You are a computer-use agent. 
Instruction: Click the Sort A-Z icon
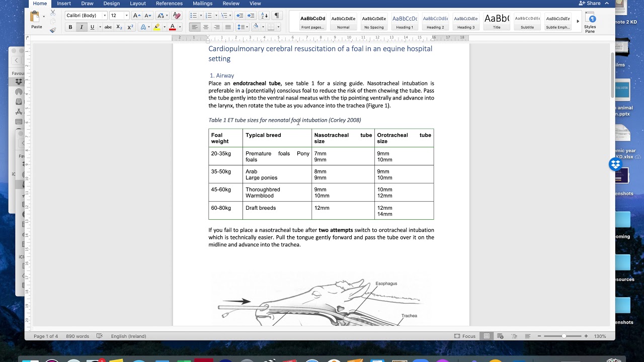coord(265,16)
